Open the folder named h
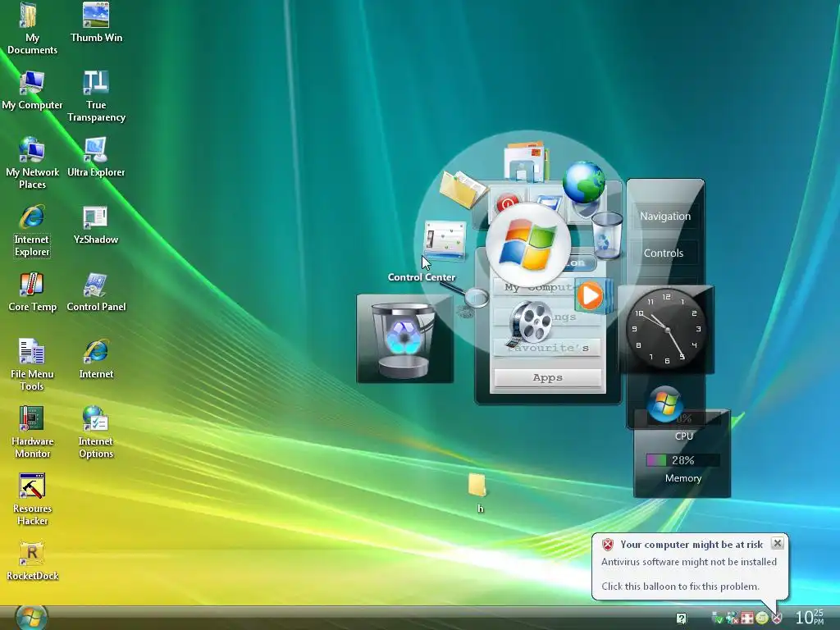This screenshot has width=840, height=630. pyautogui.click(x=477, y=493)
